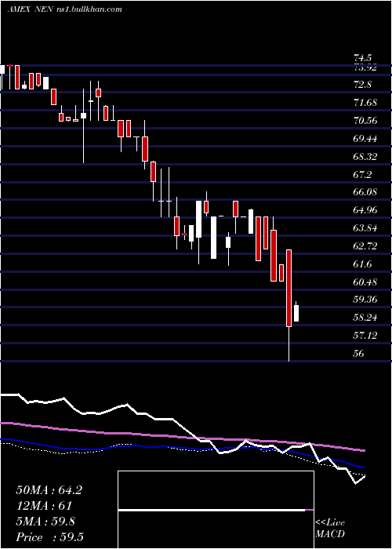Select the 67.2 price axis label
Image resolution: width=392 pixels, height=549 pixels.
pyautogui.click(x=362, y=174)
